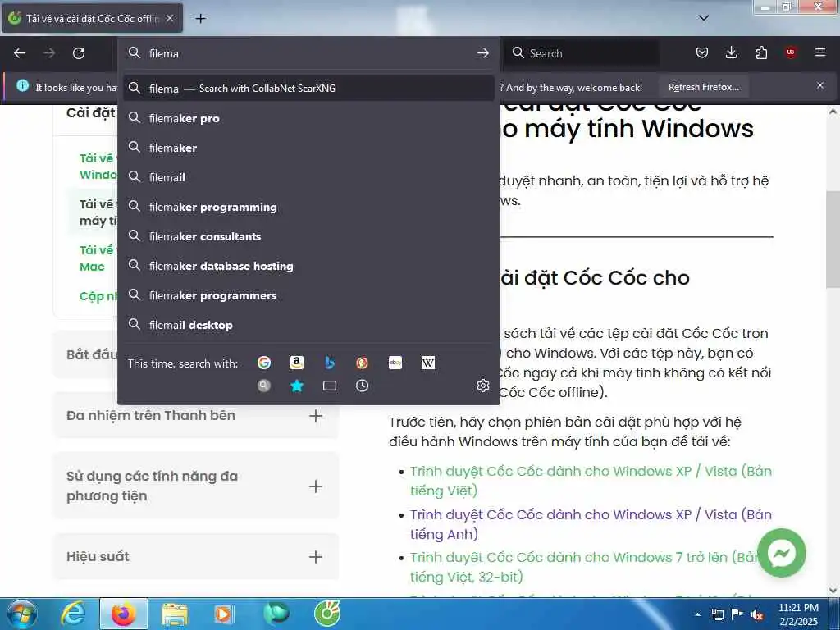Click the Messenger chat bubble
This screenshot has height=630, width=840.
781,553
